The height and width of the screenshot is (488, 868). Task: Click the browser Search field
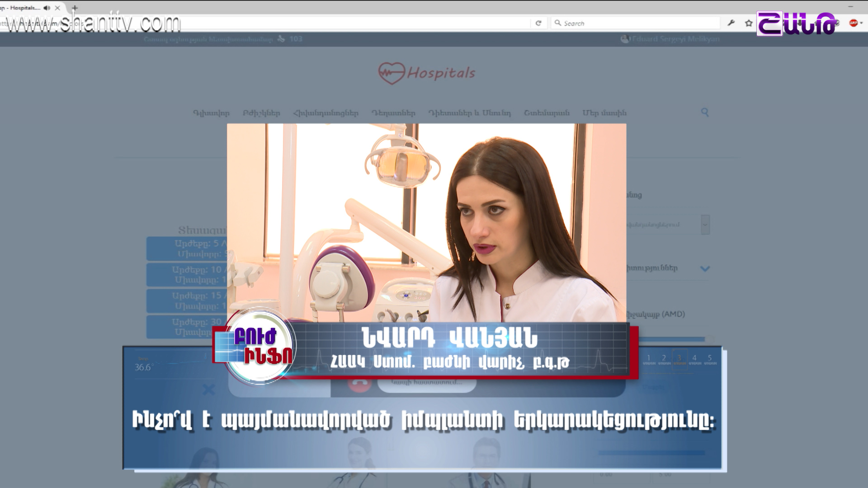[635, 23]
